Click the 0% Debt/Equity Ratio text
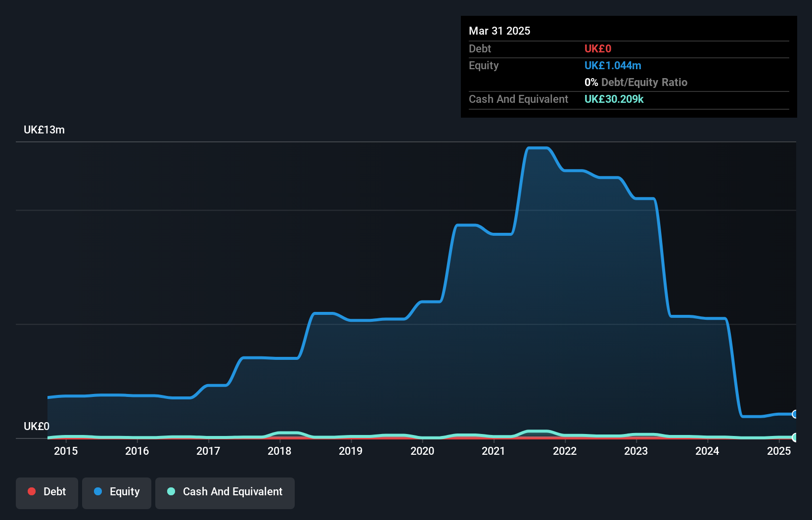The image size is (812, 520). pyautogui.click(x=636, y=82)
